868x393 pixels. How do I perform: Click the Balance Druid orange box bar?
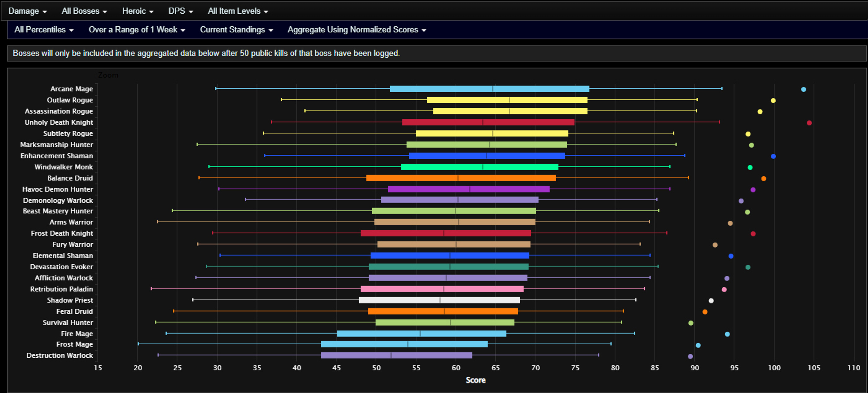461,178
